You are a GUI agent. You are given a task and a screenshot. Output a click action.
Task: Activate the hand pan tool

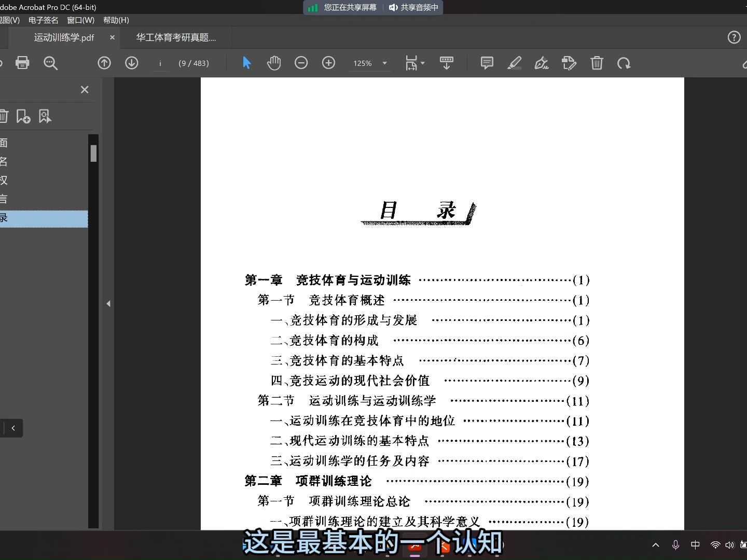(x=274, y=63)
